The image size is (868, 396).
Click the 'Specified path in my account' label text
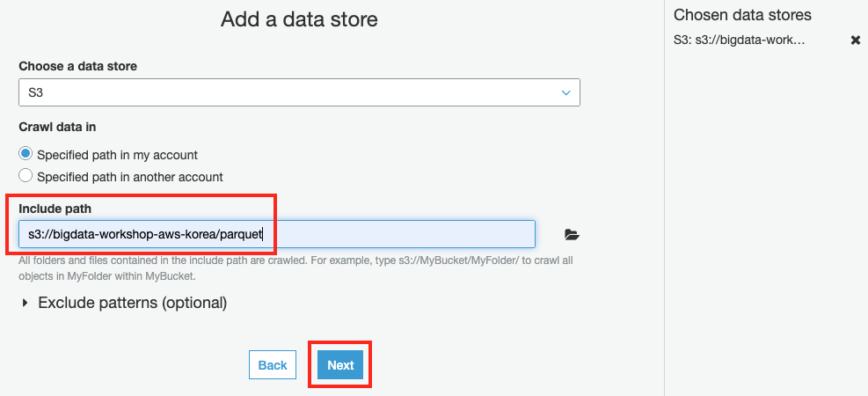click(117, 155)
